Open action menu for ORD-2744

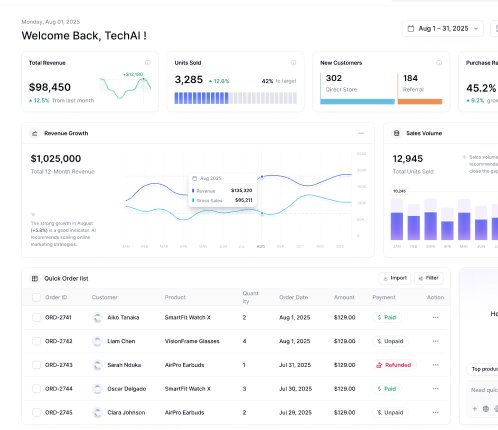pyautogui.click(x=435, y=389)
